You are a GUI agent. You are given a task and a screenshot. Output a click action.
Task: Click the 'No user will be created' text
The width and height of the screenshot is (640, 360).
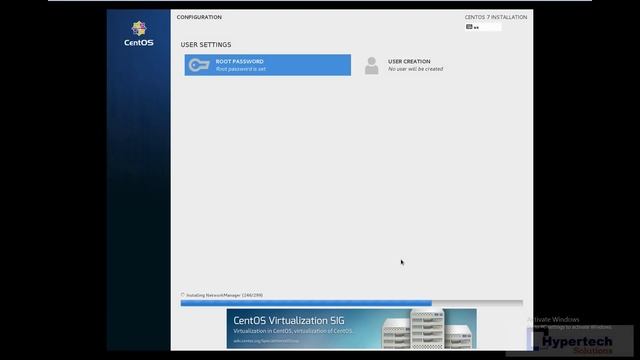coord(416,69)
